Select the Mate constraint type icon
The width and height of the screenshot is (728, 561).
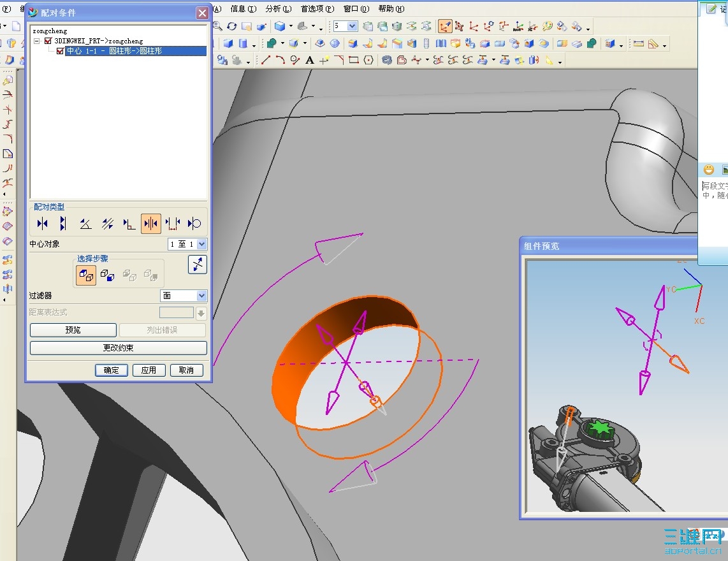pyautogui.click(x=42, y=224)
